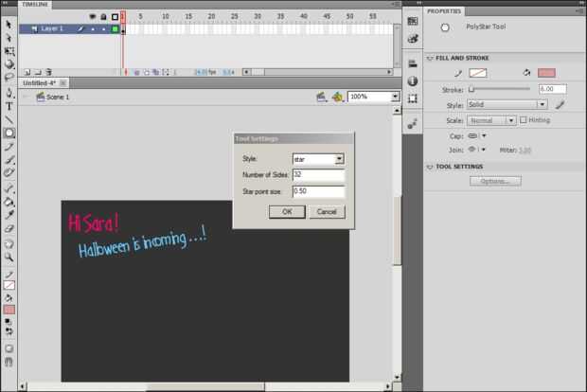Open the Edit Symbols icon near zoom
587x392 pixels.
pos(337,97)
